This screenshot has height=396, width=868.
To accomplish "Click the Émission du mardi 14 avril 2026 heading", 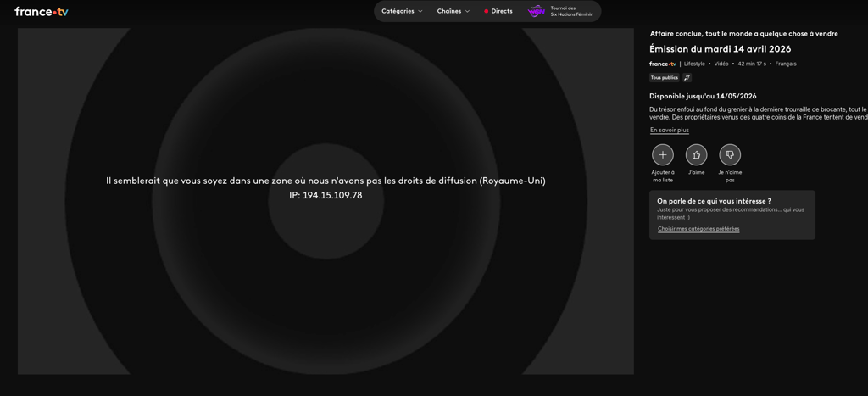I will point(721,49).
